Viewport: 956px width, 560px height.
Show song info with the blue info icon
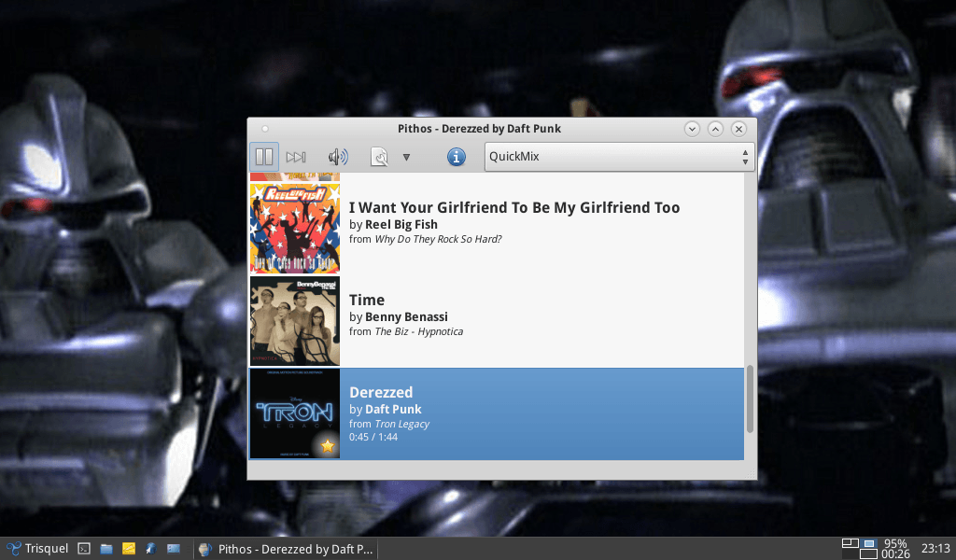point(456,157)
